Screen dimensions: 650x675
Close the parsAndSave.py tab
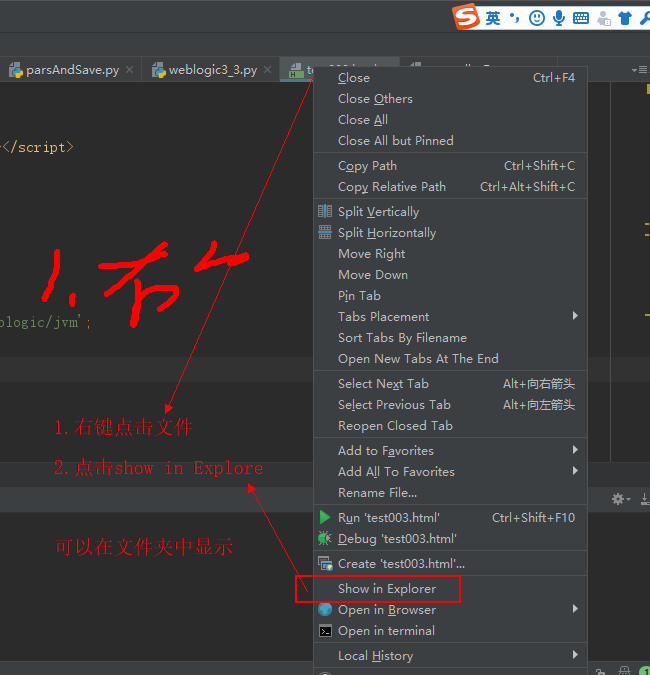pos(129,69)
